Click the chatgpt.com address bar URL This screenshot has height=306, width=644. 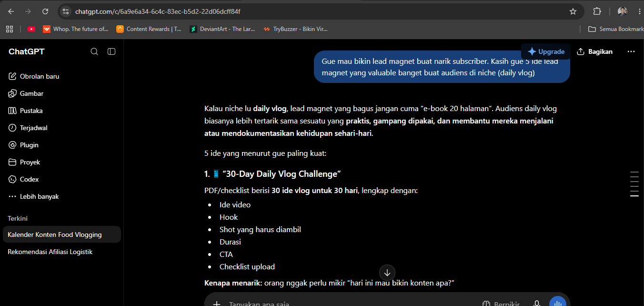coord(158,11)
